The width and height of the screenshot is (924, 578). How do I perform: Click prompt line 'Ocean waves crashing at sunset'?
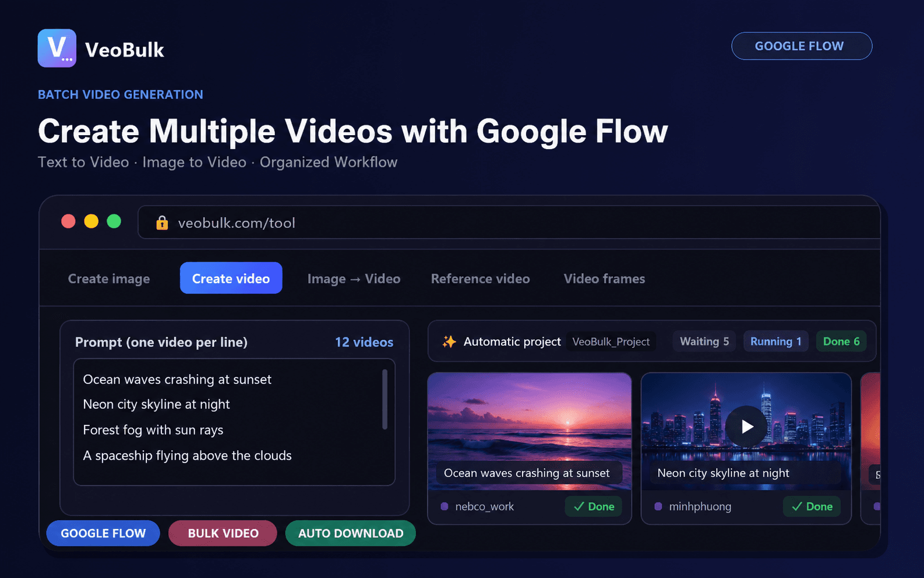tap(177, 379)
